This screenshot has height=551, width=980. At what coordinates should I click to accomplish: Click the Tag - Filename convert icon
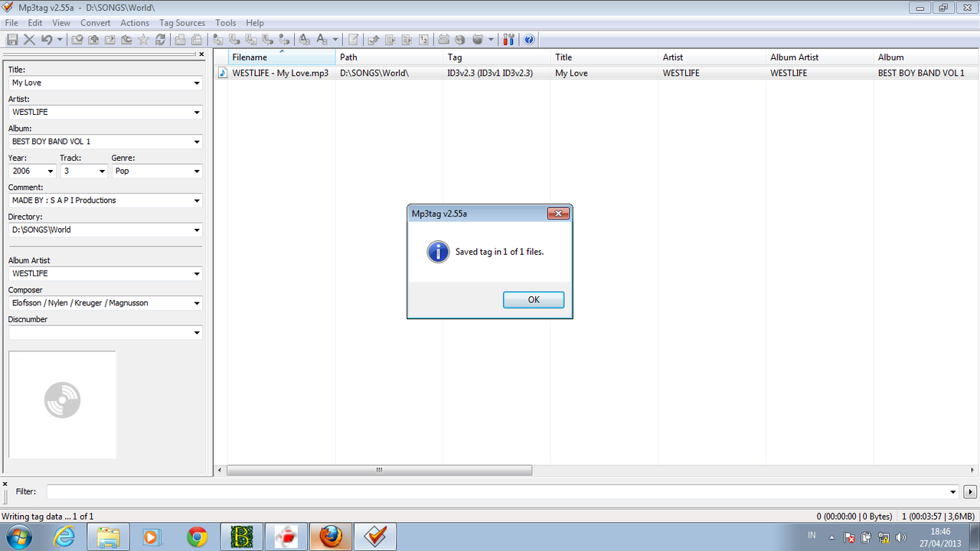[217, 39]
